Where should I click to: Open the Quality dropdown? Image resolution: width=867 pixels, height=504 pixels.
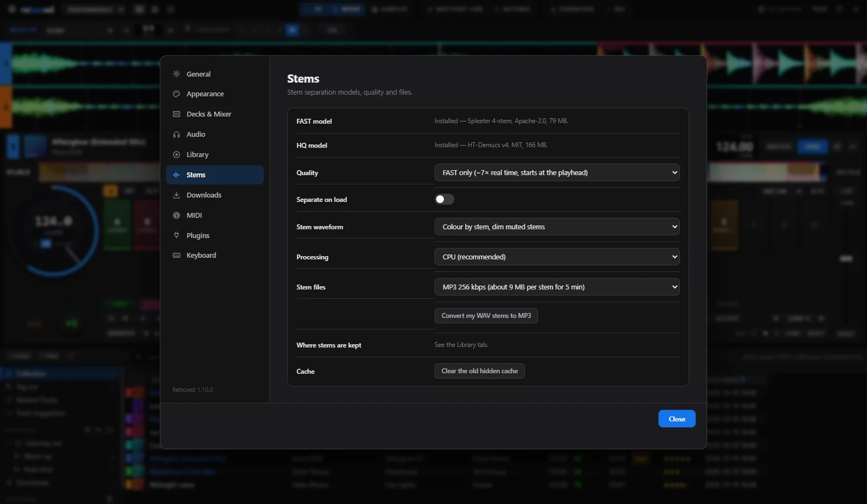tap(557, 172)
